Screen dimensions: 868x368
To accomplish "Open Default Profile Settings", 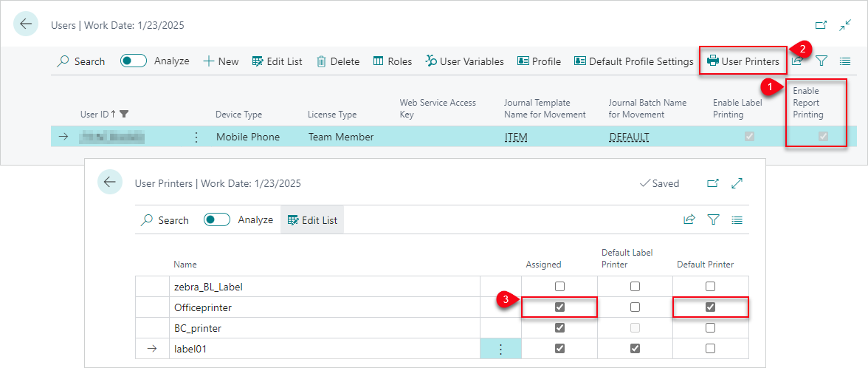I will (634, 61).
